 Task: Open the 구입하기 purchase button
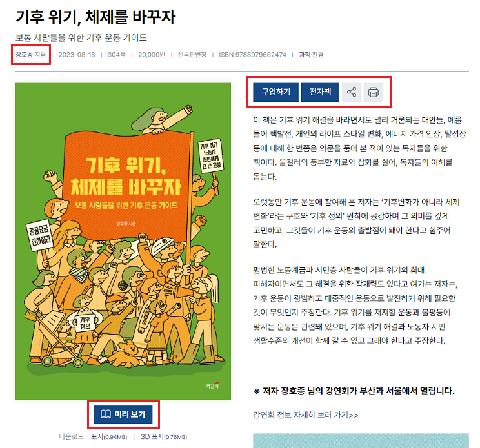[275, 92]
